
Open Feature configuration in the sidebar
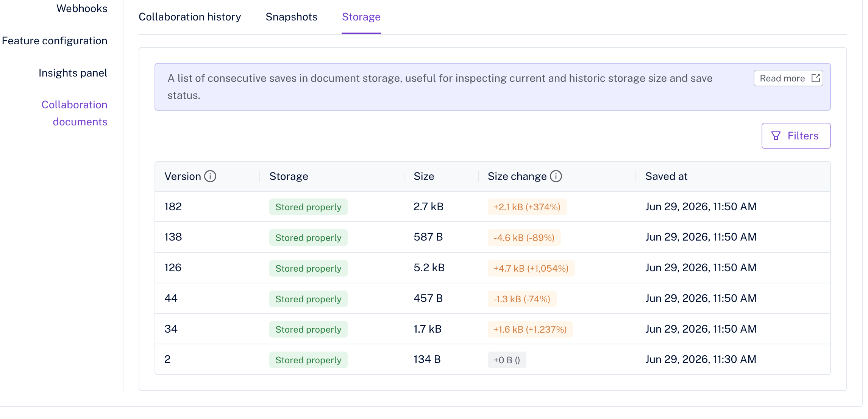(55, 41)
